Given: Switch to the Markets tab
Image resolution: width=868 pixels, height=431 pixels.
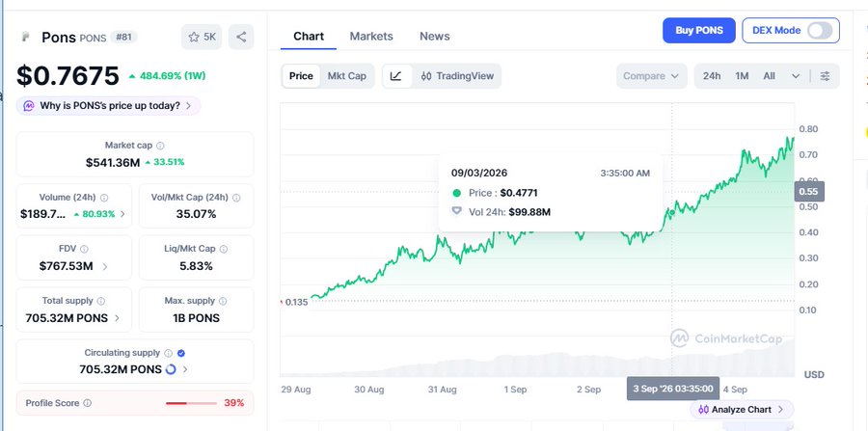Looking at the screenshot, I should pos(371,37).
